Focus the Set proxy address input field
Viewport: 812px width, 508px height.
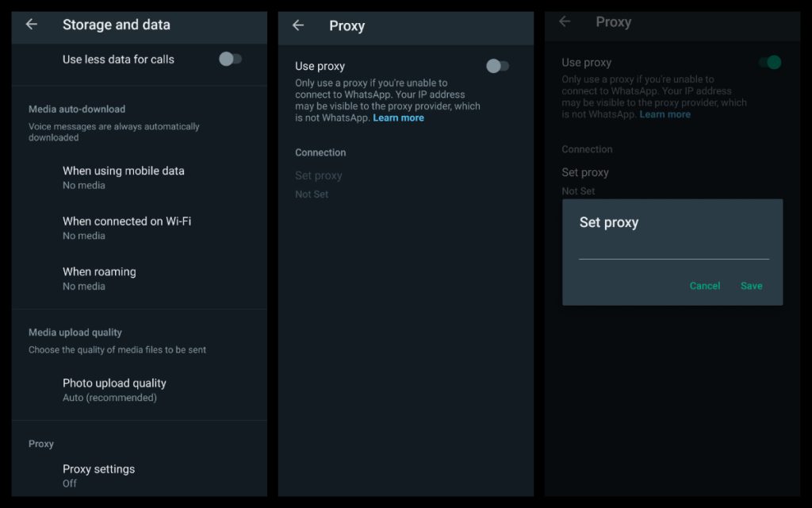pyautogui.click(x=674, y=251)
